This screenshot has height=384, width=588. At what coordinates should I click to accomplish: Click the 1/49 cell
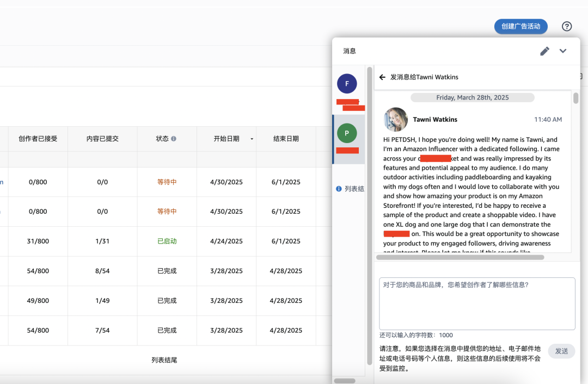coord(102,300)
